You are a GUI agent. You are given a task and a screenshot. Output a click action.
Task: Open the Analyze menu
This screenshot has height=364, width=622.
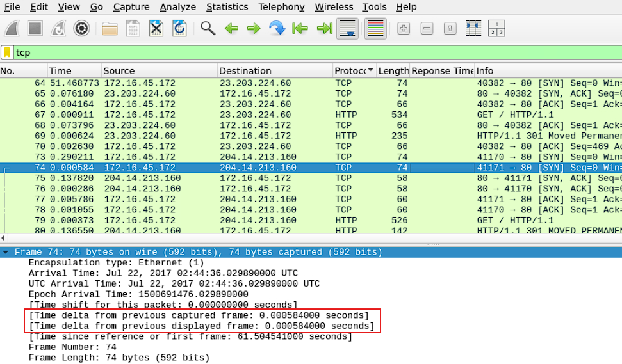(177, 7)
